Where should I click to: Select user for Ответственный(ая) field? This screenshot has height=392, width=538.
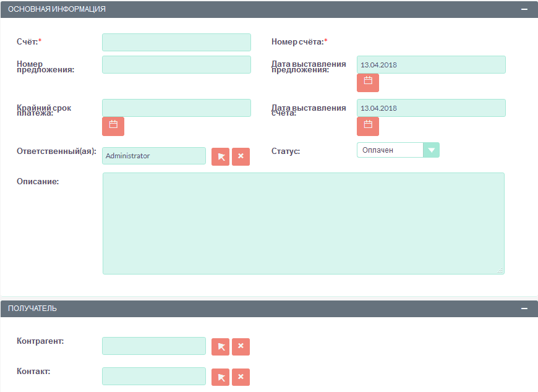pyautogui.click(x=220, y=156)
